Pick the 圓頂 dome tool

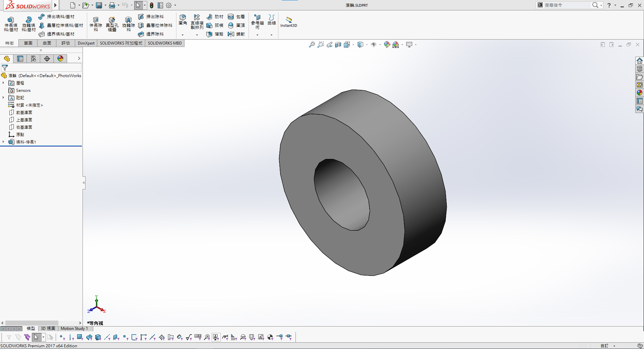(x=236, y=25)
